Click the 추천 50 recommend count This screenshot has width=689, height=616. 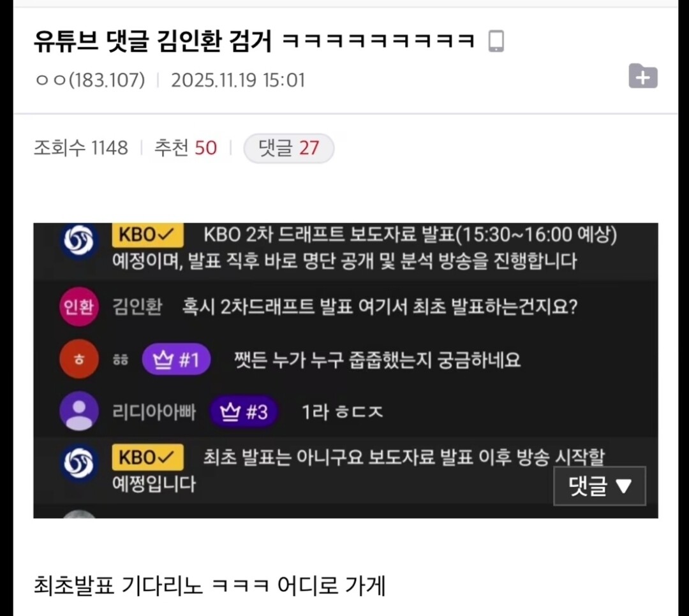186,148
